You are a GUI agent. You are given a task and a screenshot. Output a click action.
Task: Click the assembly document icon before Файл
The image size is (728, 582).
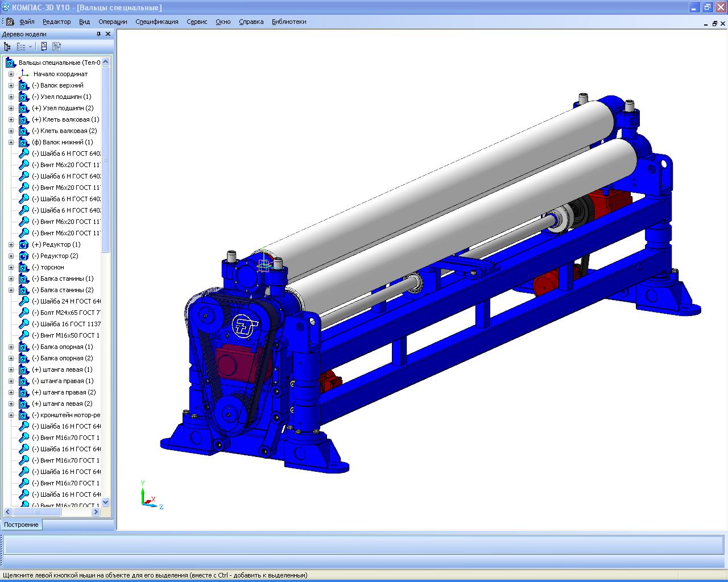(10, 22)
